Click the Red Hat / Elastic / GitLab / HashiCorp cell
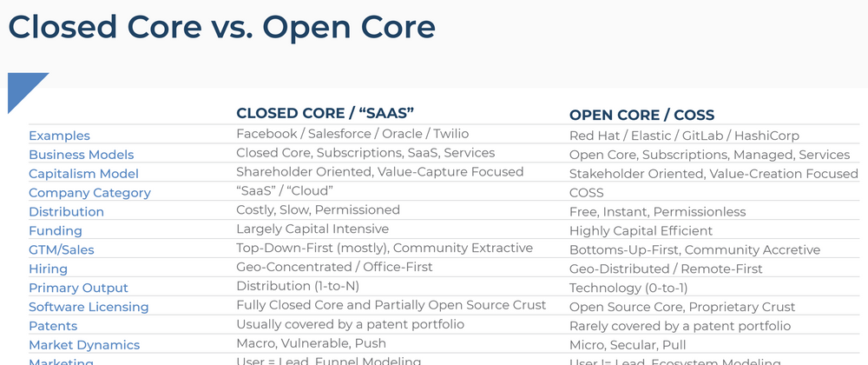 pos(684,136)
